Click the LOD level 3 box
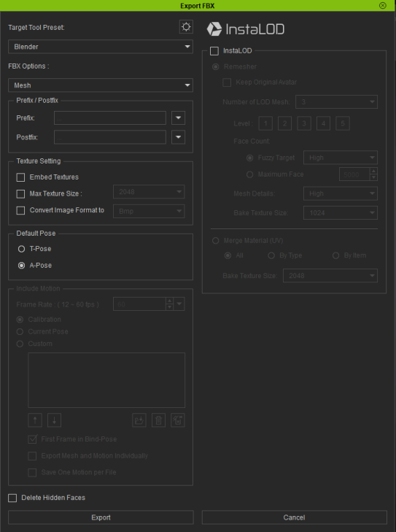Screen dimensions: 396x532 click(x=304, y=123)
